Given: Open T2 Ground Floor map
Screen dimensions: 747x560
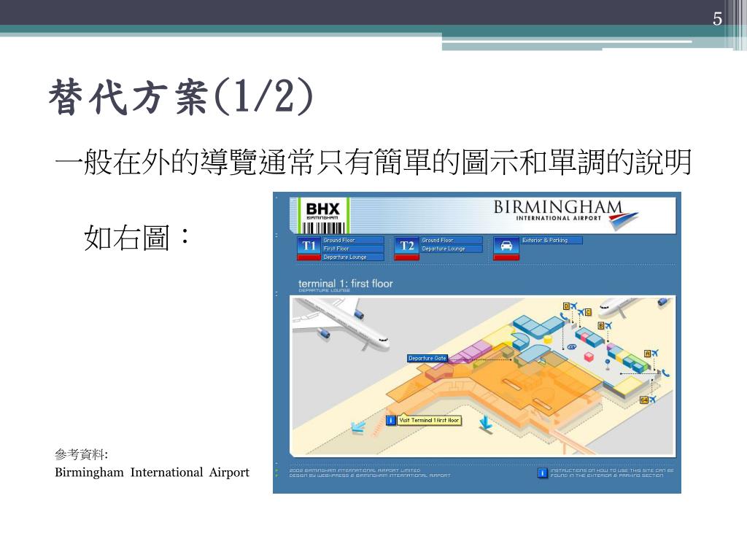Looking at the screenshot, I should (452, 241).
